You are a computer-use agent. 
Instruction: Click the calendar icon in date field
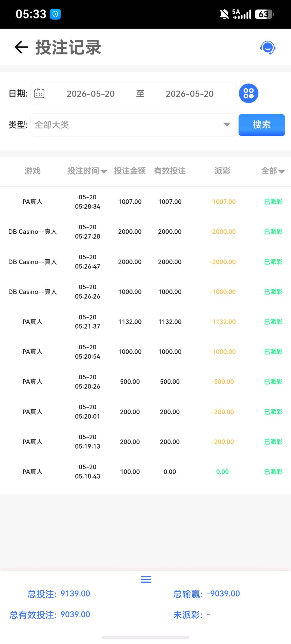(39, 93)
